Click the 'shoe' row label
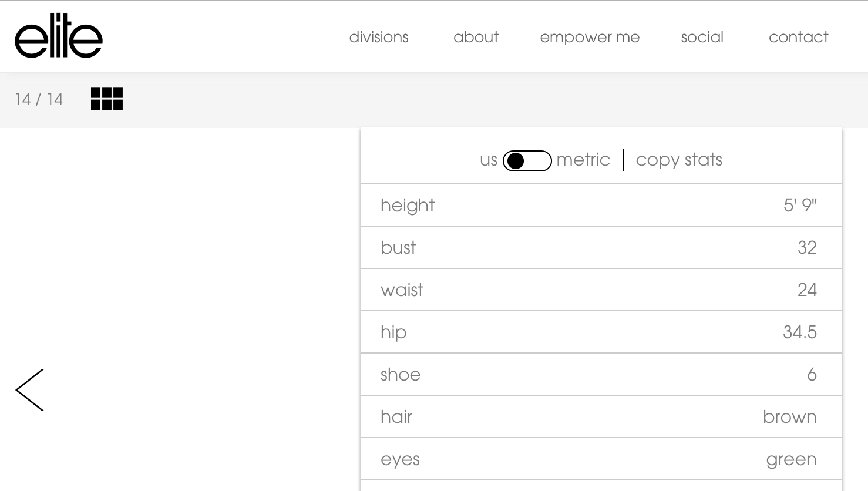Screen dimensions: 868x491 click(401, 374)
